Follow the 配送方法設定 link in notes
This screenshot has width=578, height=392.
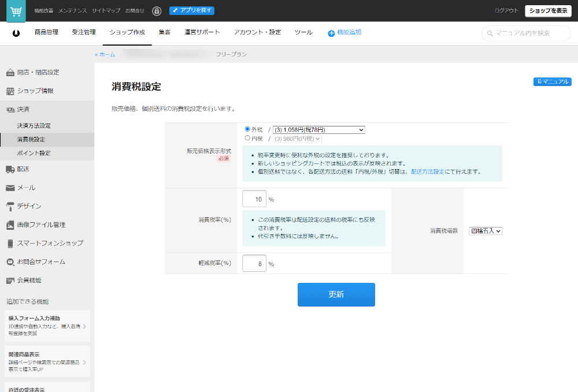(x=428, y=172)
